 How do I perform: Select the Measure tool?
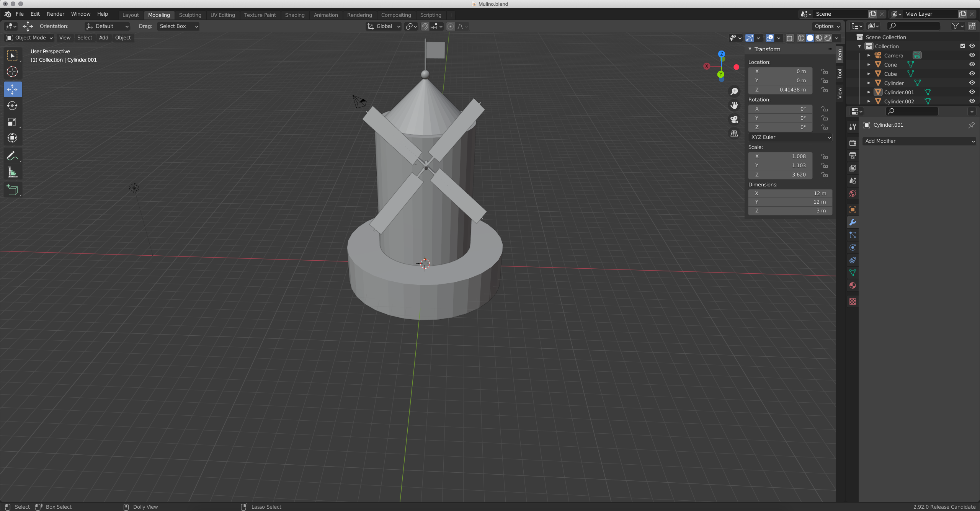point(12,173)
